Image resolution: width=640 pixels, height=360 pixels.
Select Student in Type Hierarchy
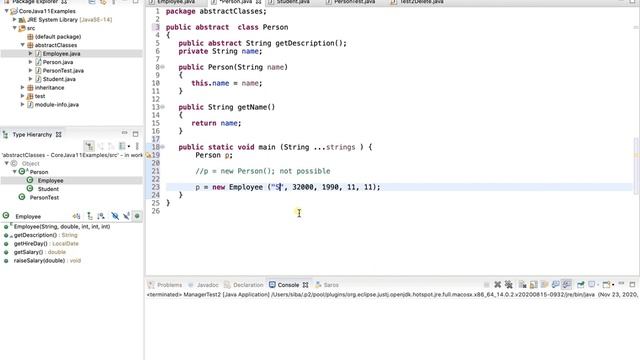pos(48,189)
